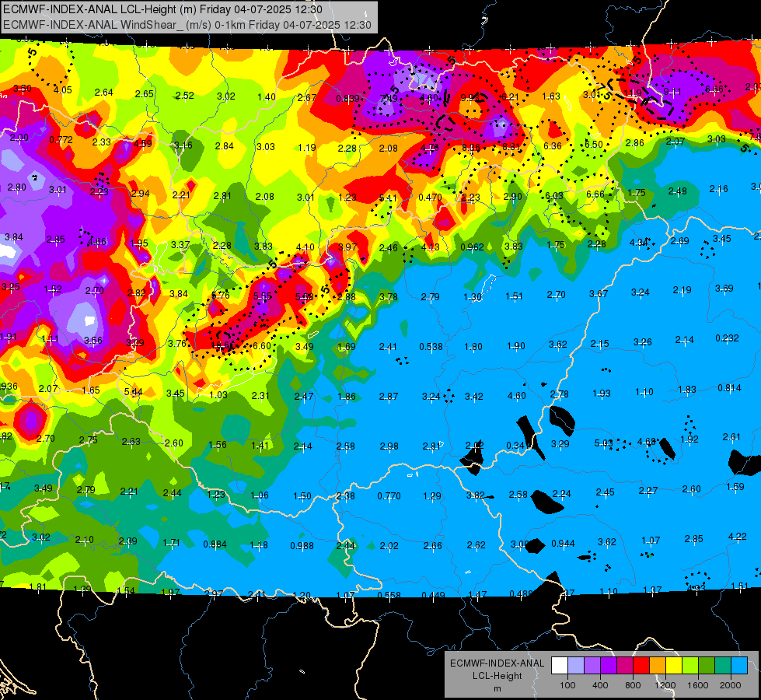Click the grid value 0.944

tap(563, 543)
